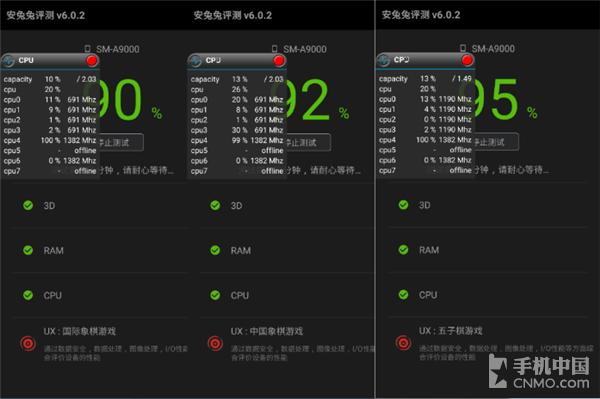
Task: Click the capacity 10 % / 2.03 row
Action: click(50, 79)
